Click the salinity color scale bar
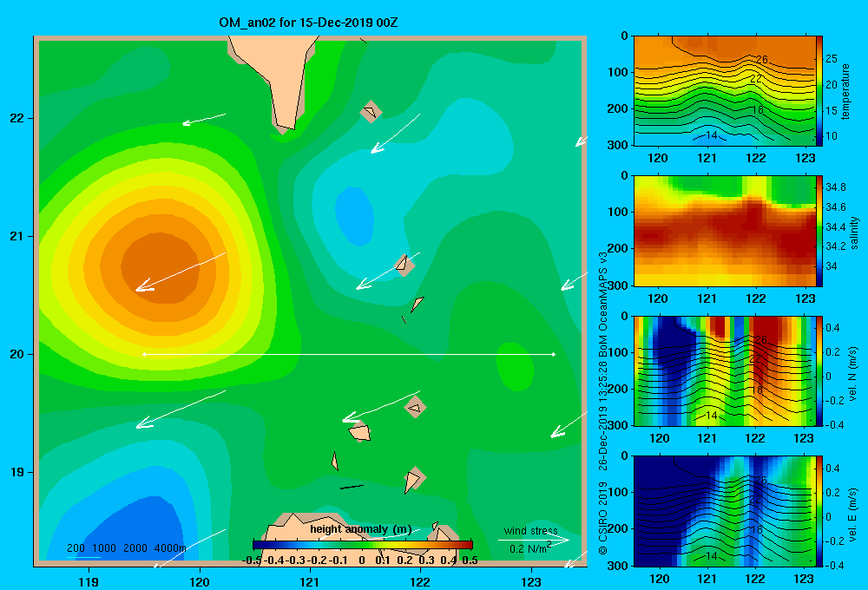This screenshot has width=868, height=590. click(x=819, y=231)
